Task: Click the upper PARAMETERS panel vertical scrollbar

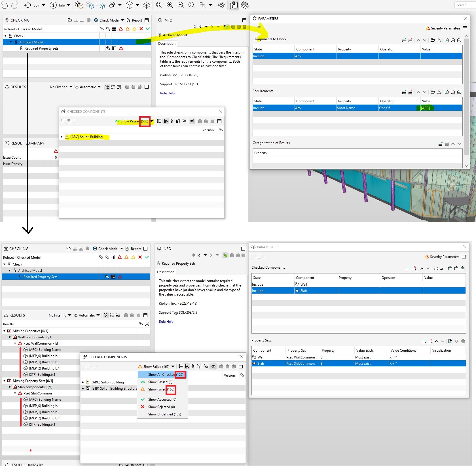Action: 466,96
